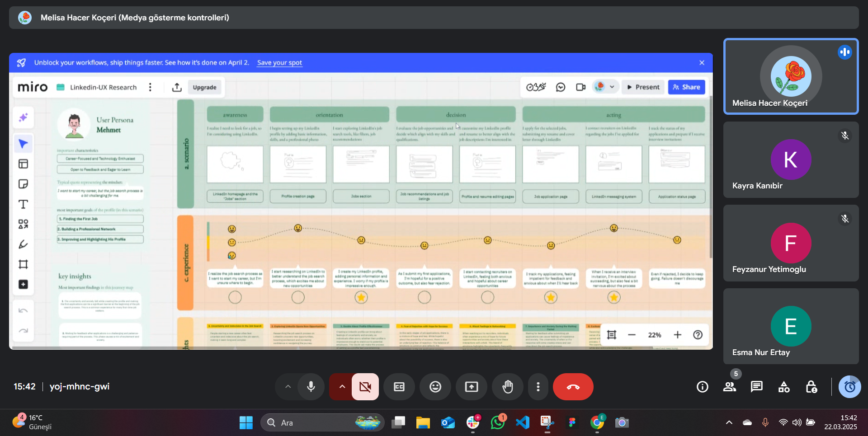Click the Undo icon in Miro toolbar
This screenshot has width=868, height=436.
[24, 310]
